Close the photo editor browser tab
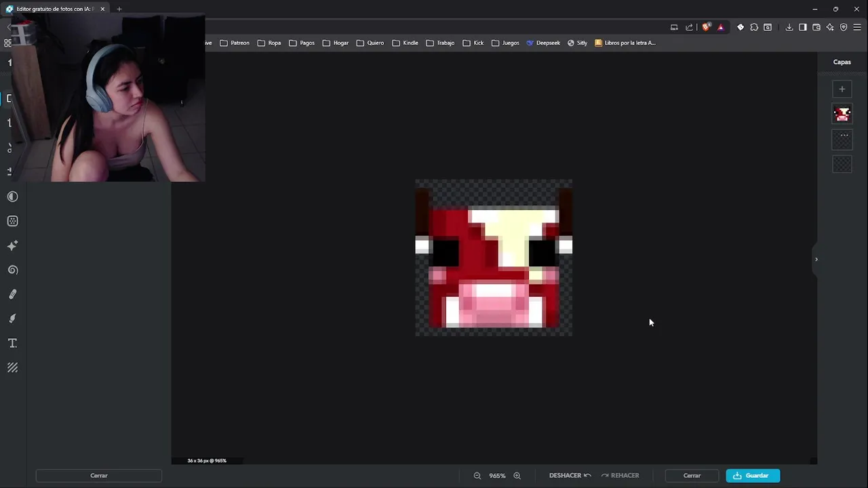 coord(102,9)
